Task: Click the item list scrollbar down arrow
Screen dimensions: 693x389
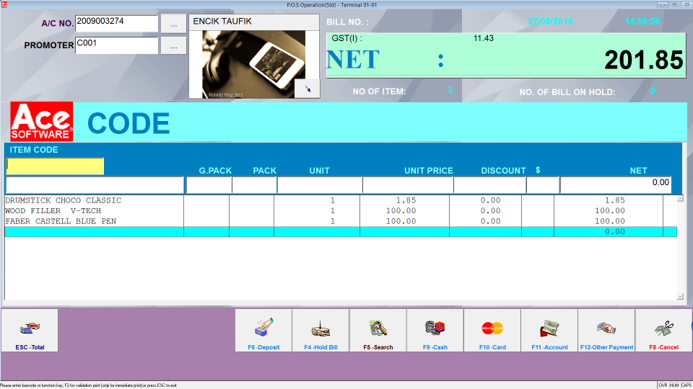Action: 680,297
